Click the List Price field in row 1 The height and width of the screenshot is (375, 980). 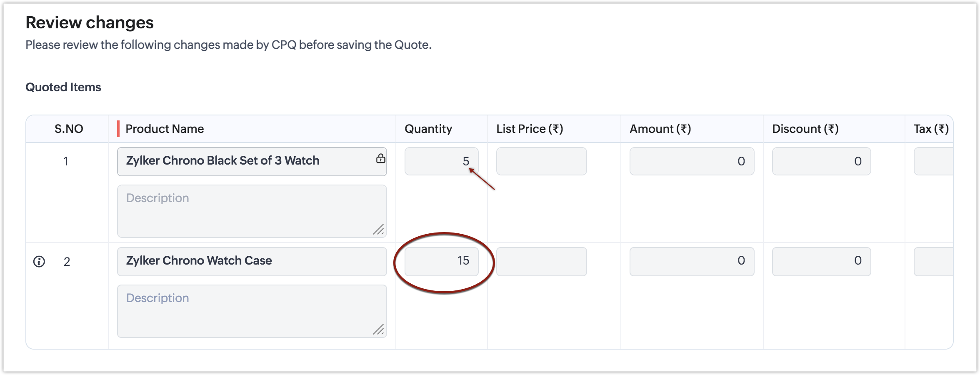(x=541, y=161)
